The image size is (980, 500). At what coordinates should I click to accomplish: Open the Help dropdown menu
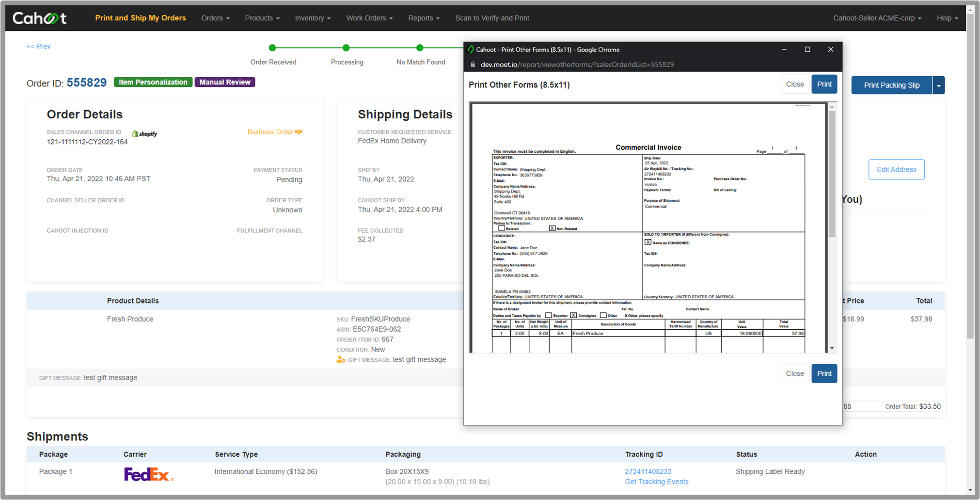tap(947, 18)
